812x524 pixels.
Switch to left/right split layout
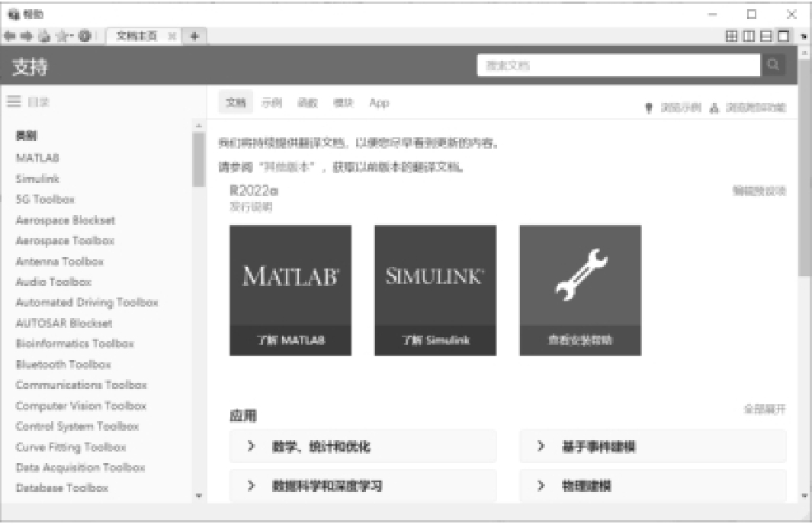[748, 36]
